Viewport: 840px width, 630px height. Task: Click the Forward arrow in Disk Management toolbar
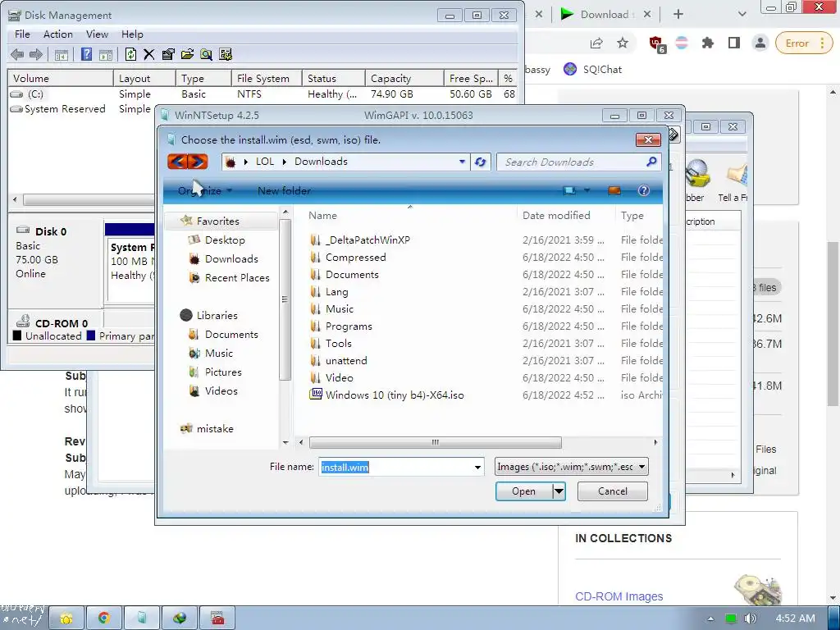tap(36, 54)
